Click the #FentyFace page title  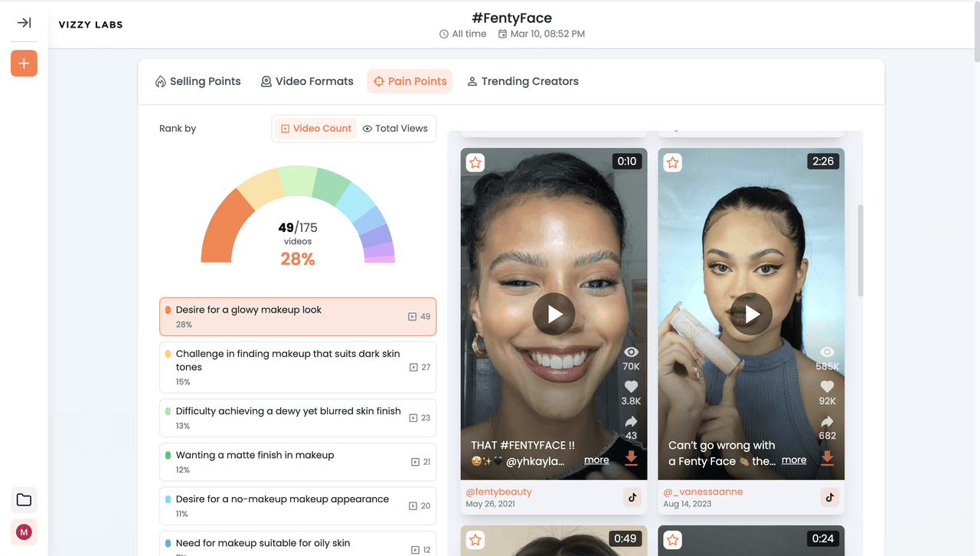tap(512, 18)
